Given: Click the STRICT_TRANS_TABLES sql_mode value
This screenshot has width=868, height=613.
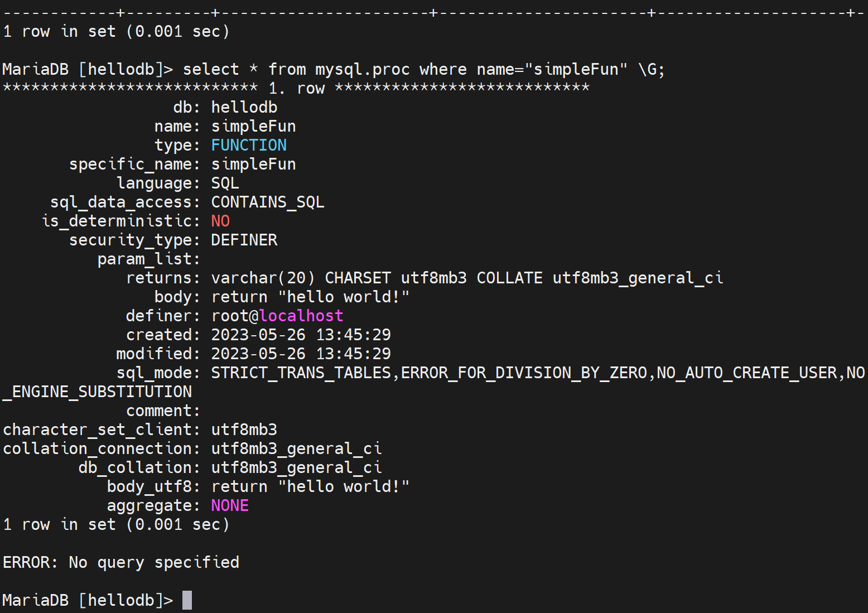Looking at the screenshot, I should coord(301,373).
